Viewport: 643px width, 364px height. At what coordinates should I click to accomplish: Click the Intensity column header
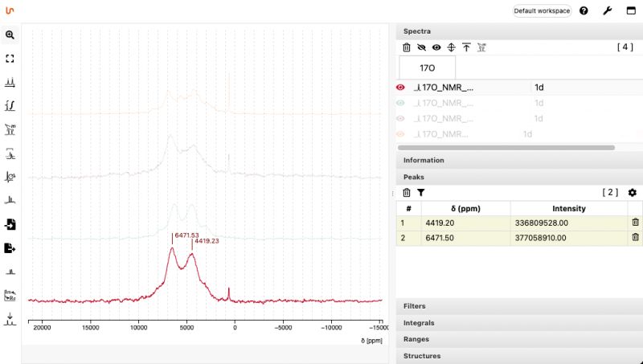(x=569, y=209)
